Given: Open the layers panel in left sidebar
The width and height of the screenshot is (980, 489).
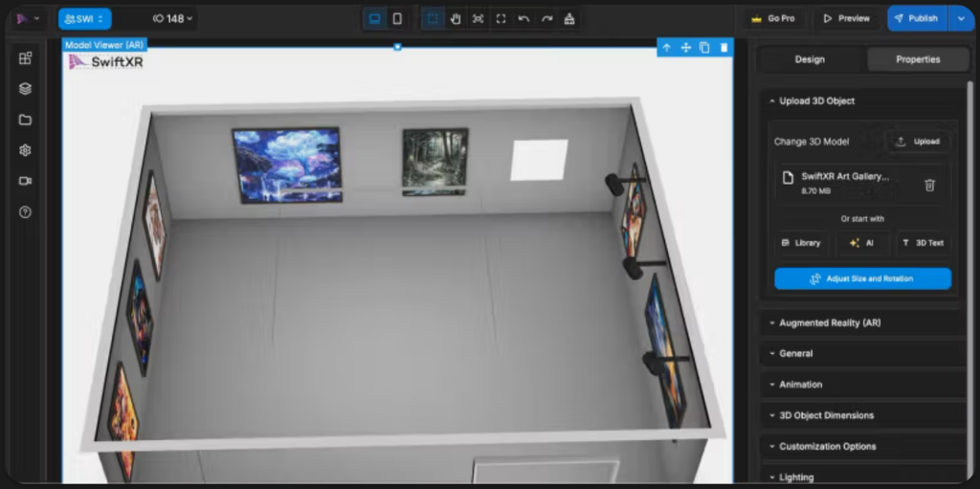Looking at the screenshot, I should [25, 89].
